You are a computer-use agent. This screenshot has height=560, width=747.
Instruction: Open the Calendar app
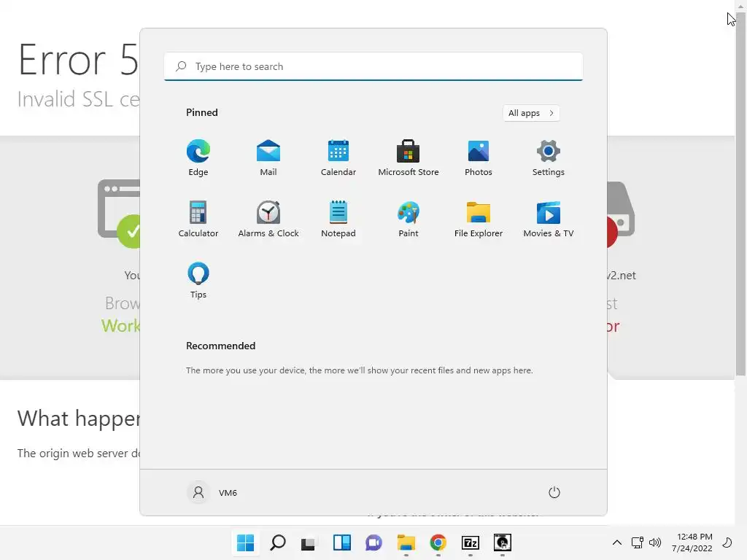pyautogui.click(x=338, y=157)
